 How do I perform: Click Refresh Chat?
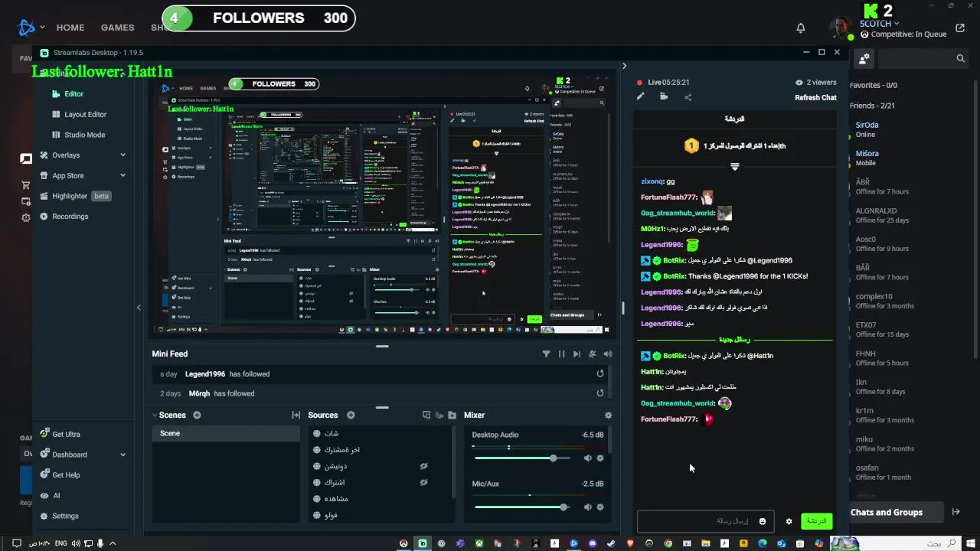815,98
